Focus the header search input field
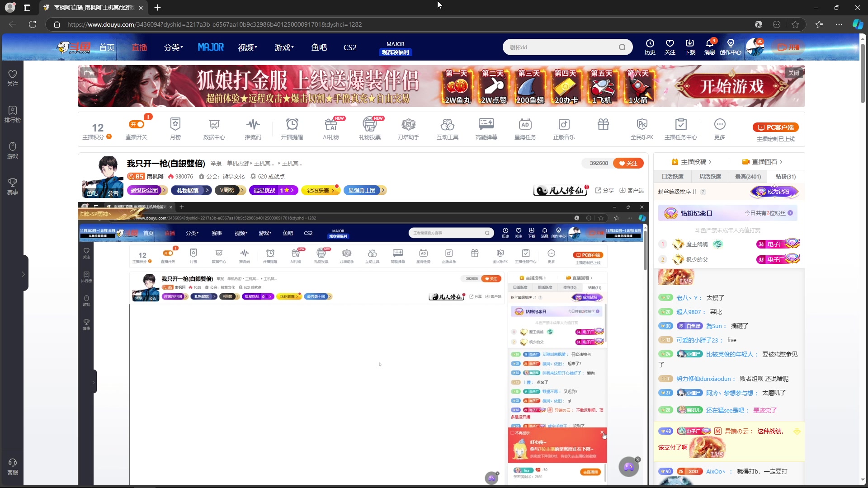 click(x=561, y=47)
